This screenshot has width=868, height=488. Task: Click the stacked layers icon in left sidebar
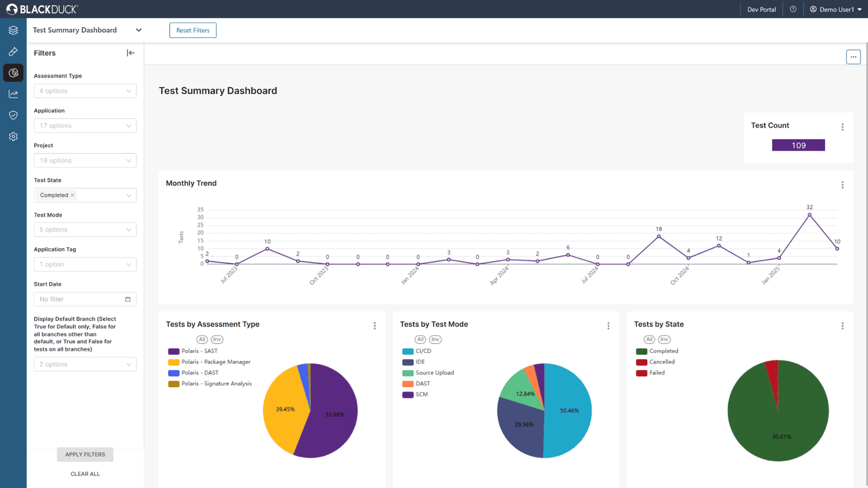click(x=13, y=30)
